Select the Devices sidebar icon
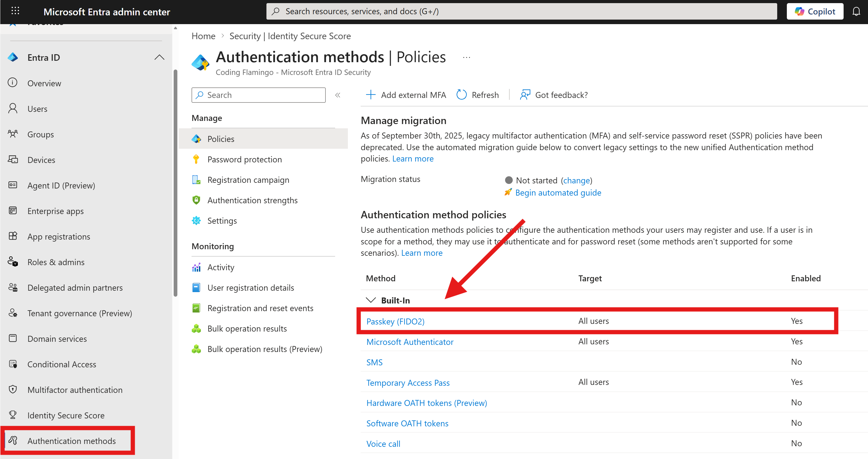The width and height of the screenshot is (868, 459). 13,160
